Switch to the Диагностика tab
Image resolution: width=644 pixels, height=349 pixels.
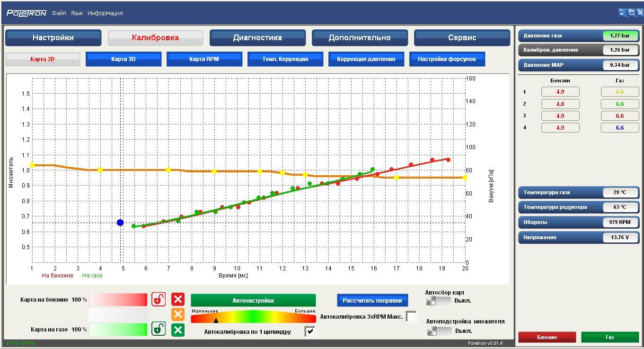point(257,38)
